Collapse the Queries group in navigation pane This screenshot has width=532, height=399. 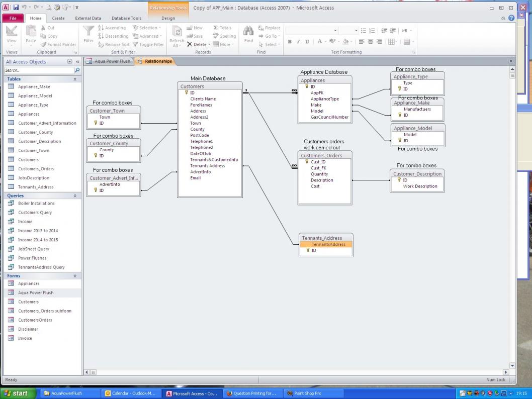click(75, 195)
